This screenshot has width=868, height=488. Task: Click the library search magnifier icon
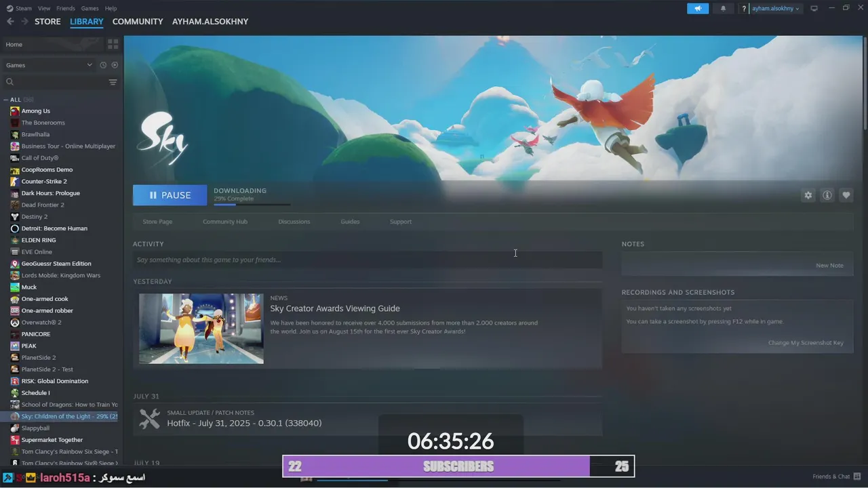pos(9,82)
